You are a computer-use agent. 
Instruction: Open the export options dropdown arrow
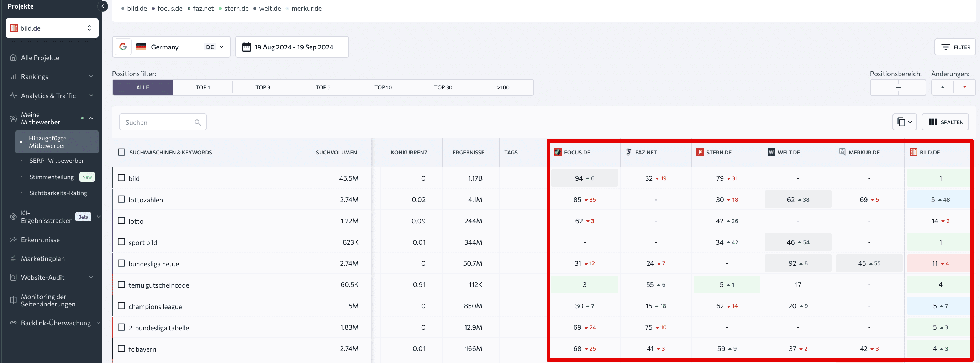click(910, 122)
